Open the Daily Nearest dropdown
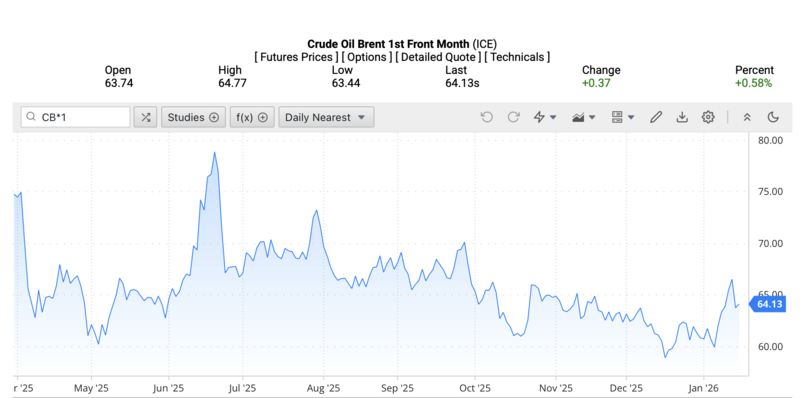The width and height of the screenshot is (800, 398). click(327, 117)
